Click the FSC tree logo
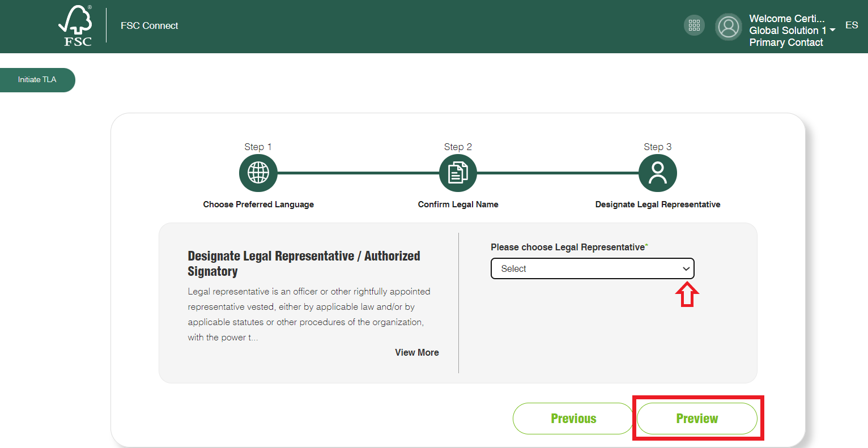This screenshot has width=868, height=448. 76,26
